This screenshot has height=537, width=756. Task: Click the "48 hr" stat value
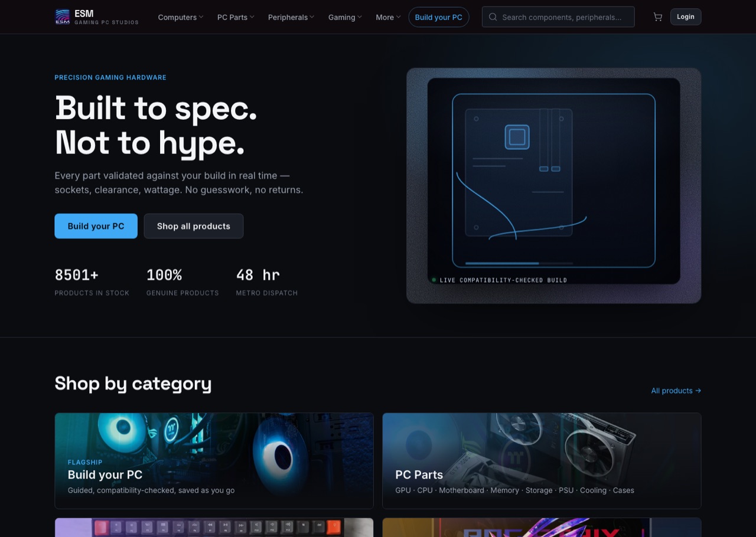pos(258,275)
